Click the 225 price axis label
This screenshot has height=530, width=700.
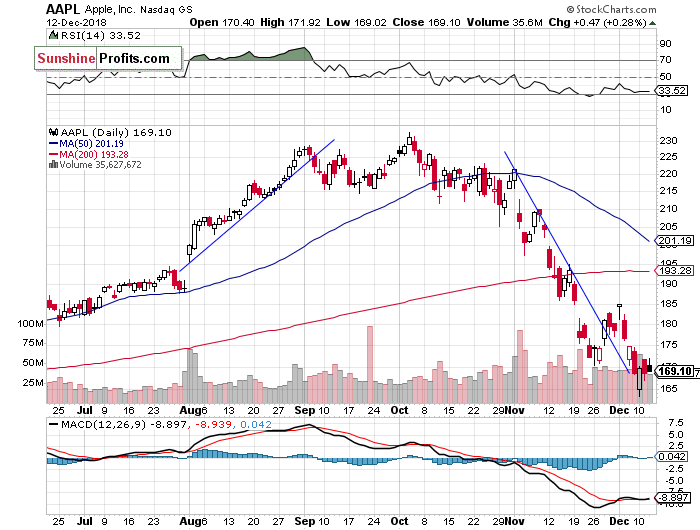click(x=668, y=157)
